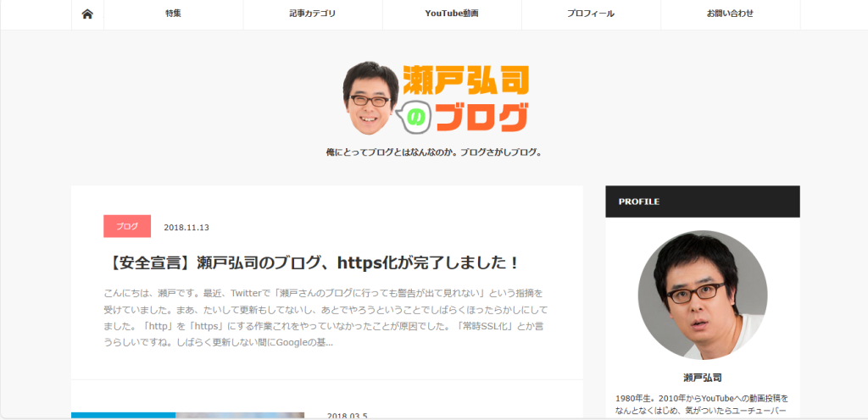868x420 pixels.
Task: Click the orange 瀬戸弘司 logo text
Action: (466, 81)
